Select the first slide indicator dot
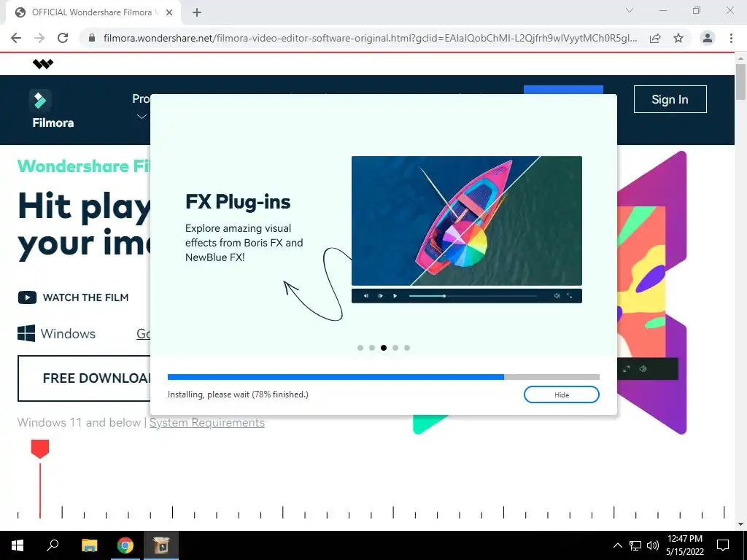This screenshot has width=747, height=560. 360,348
